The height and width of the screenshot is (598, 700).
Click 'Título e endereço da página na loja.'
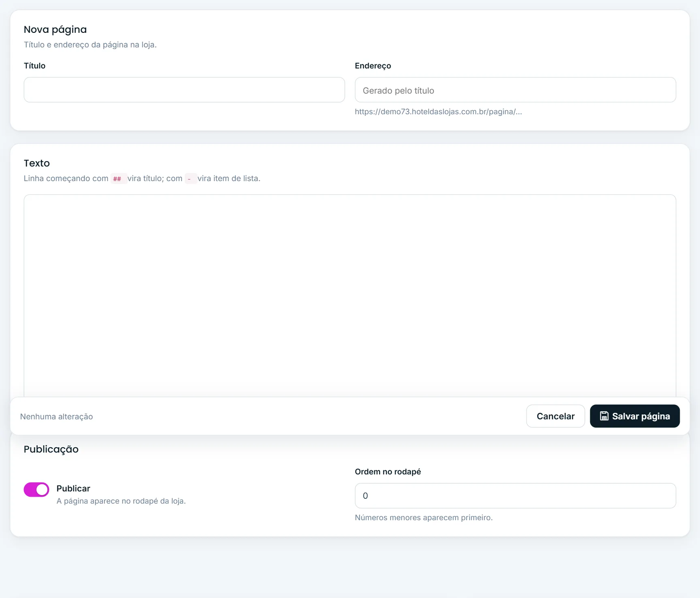(x=90, y=45)
